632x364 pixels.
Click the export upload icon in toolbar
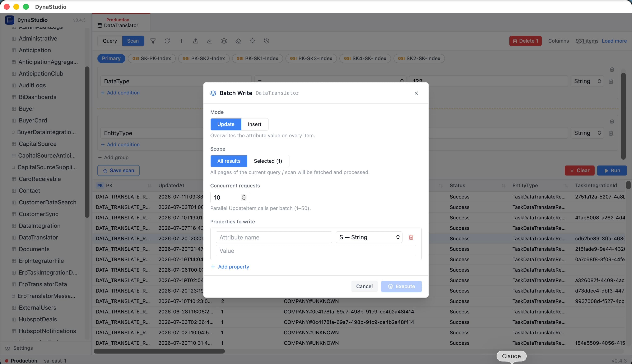pos(195,41)
